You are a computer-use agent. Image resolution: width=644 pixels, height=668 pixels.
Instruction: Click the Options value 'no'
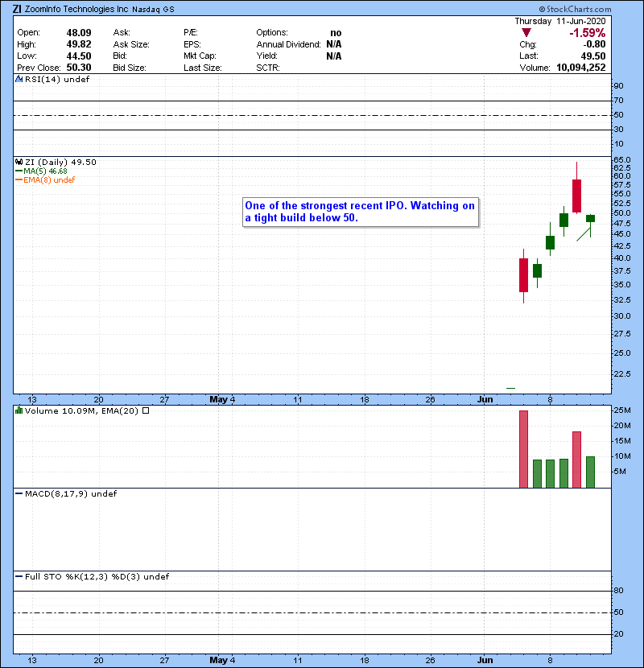pyautogui.click(x=336, y=33)
